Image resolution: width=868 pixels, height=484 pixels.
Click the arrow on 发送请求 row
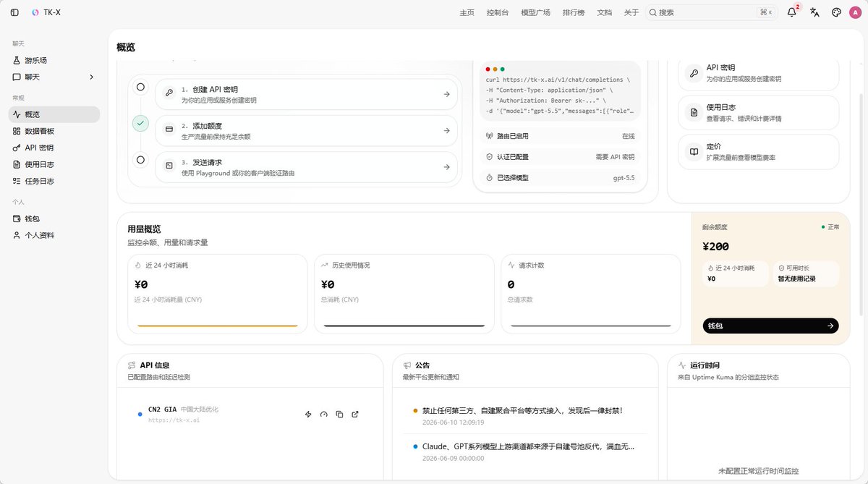pyautogui.click(x=446, y=167)
